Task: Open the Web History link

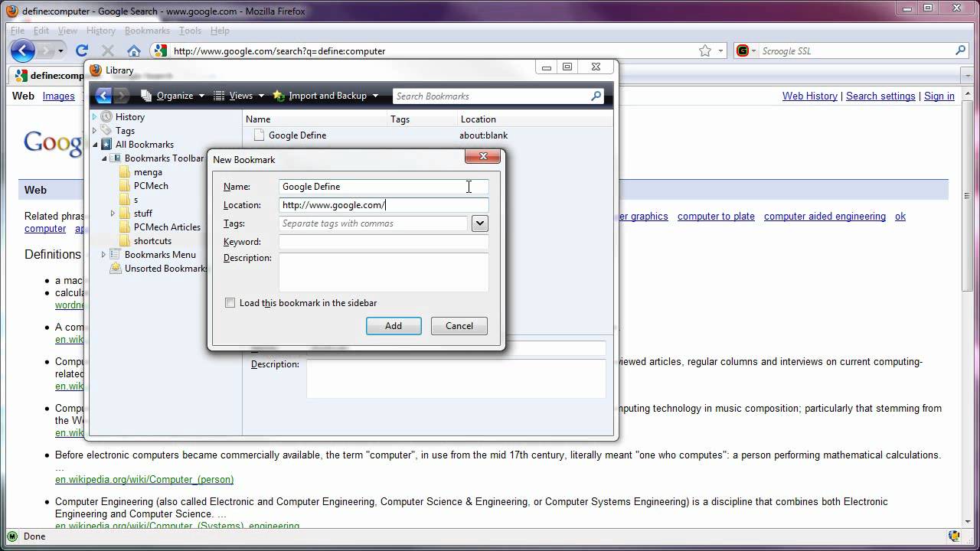Action: (810, 96)
